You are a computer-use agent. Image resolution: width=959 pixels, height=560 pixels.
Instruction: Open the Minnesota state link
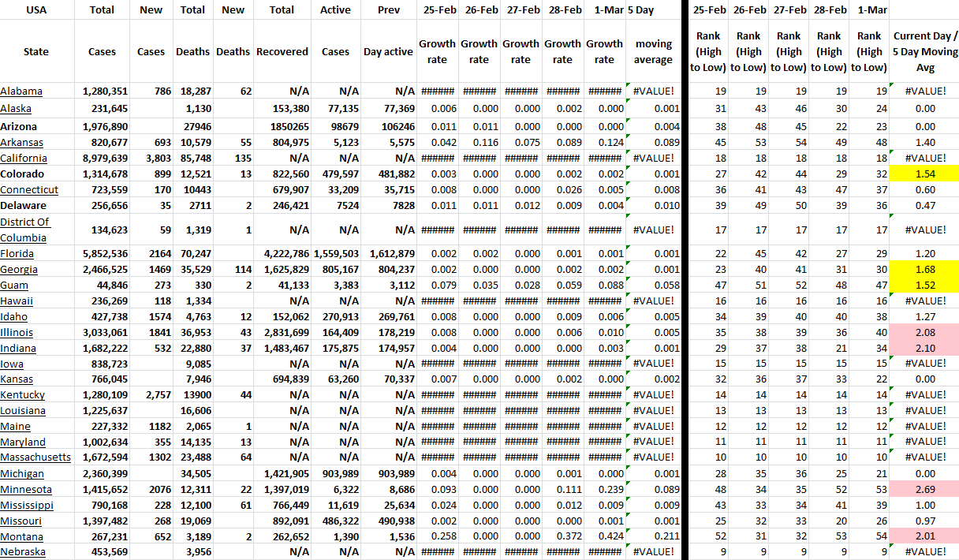click(25, 490)
